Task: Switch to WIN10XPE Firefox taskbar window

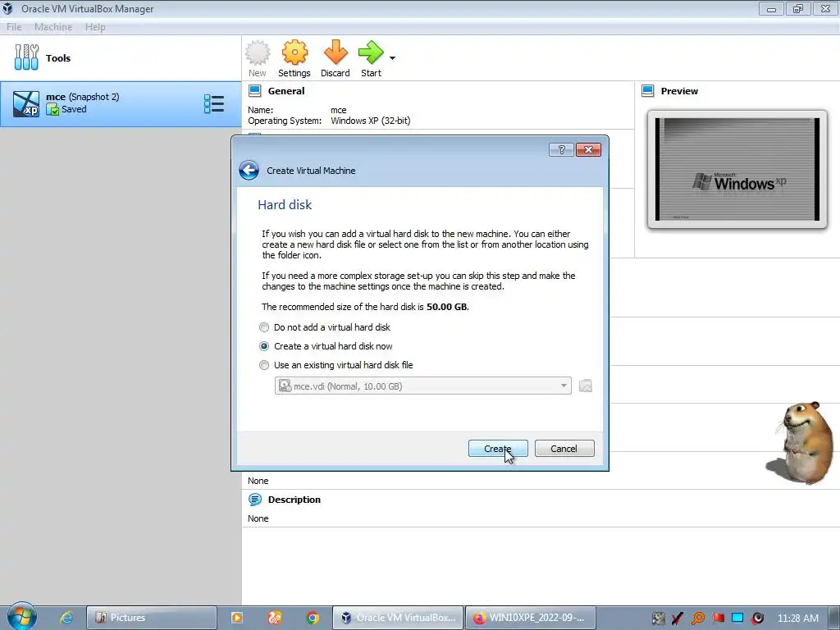Action: coord(531,618)
